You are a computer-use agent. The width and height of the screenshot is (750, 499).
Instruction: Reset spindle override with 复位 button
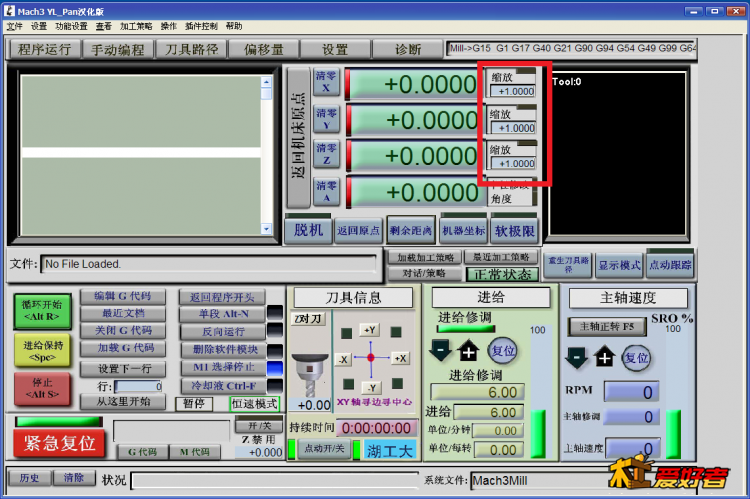(x=637, y=358)
